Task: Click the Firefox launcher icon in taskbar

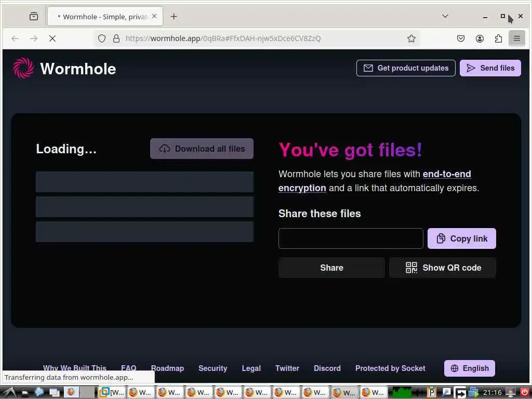Action: [71, 392]
